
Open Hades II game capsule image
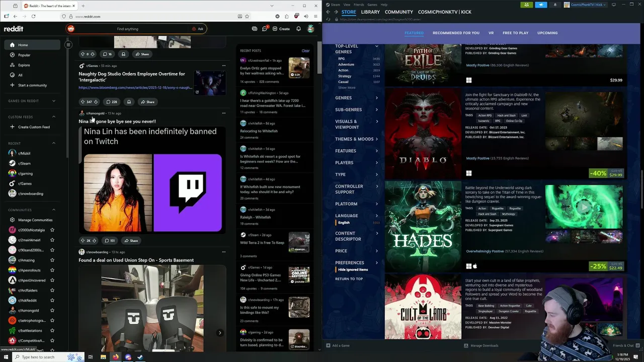(x=423, y=227)
